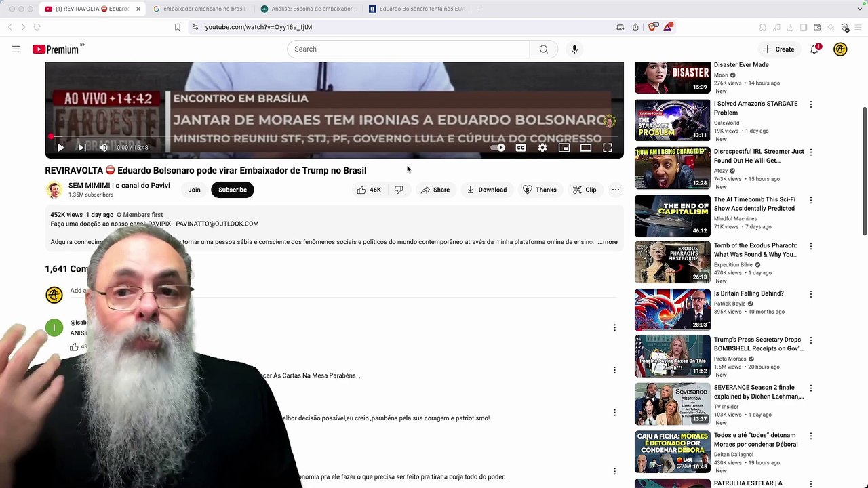This screenshot has height=488, width=868.
Task: Click the browser address bar URL
Action: [258, 27]
